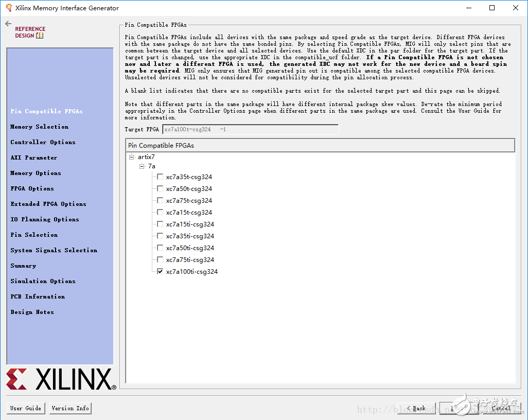Cancel the Memory Interface Generator wizard

click(501, 408)
